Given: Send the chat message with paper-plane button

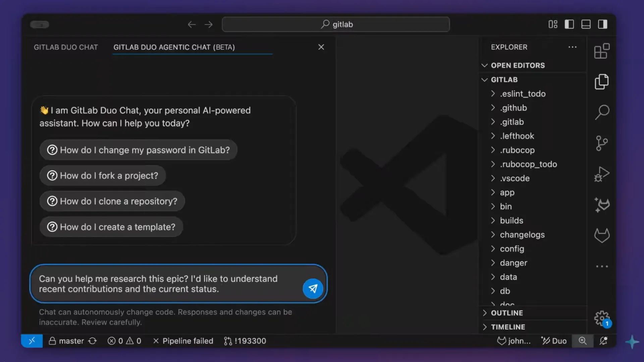Looking at the screenshot, I should point(313,288).
